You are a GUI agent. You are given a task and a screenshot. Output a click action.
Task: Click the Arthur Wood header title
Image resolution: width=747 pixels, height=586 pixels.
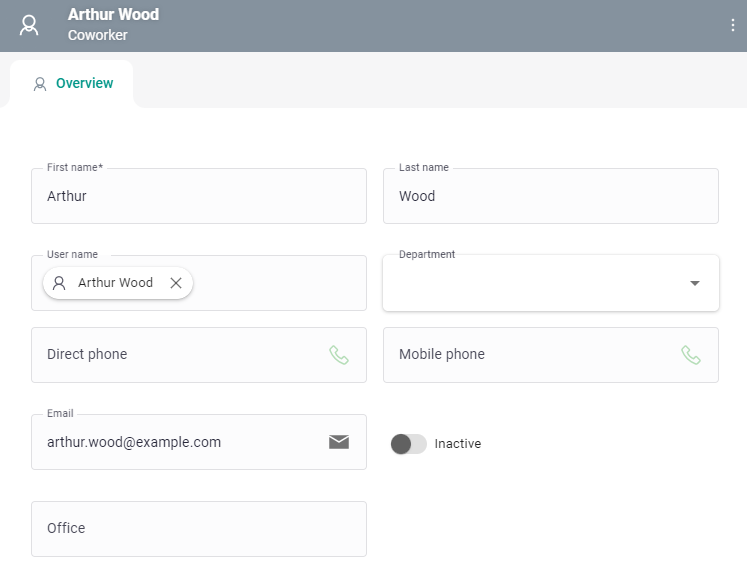pos(113,15)
